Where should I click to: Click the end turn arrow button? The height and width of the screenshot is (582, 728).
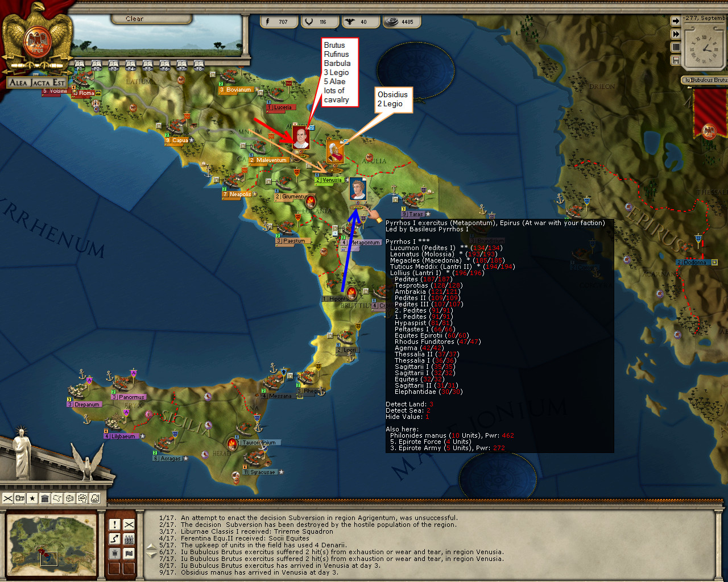coord(676,21)
